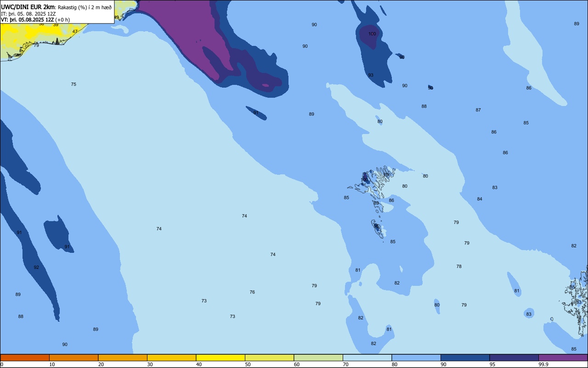
Task: Select the orange 10–20 color scale segment
Action: pos(73,357)
